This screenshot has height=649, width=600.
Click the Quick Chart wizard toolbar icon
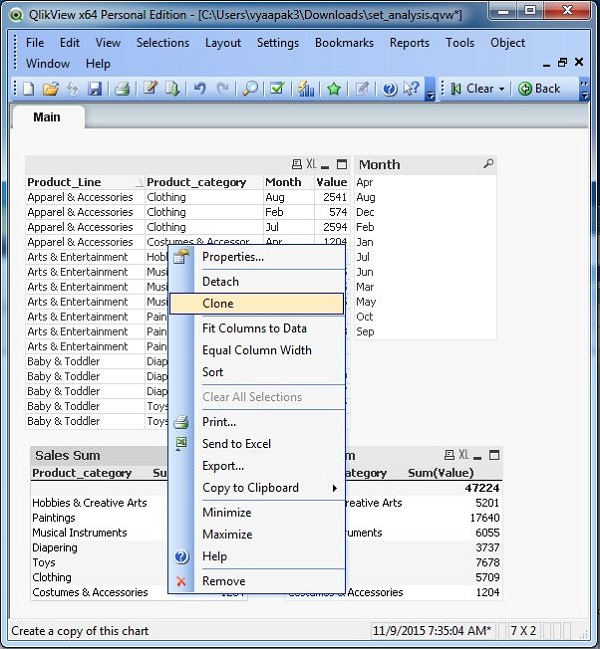pyautogui.click(x=306, y=89)
